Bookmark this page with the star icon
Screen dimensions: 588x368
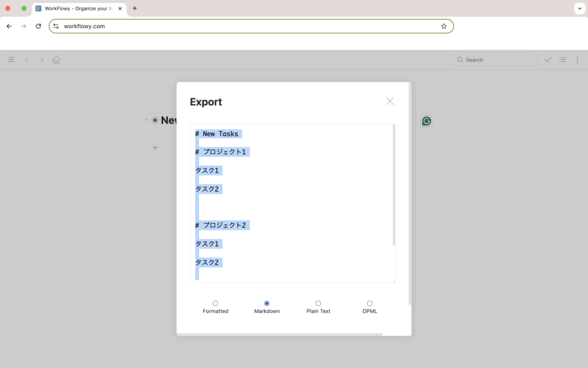click(x=443, y=26)
